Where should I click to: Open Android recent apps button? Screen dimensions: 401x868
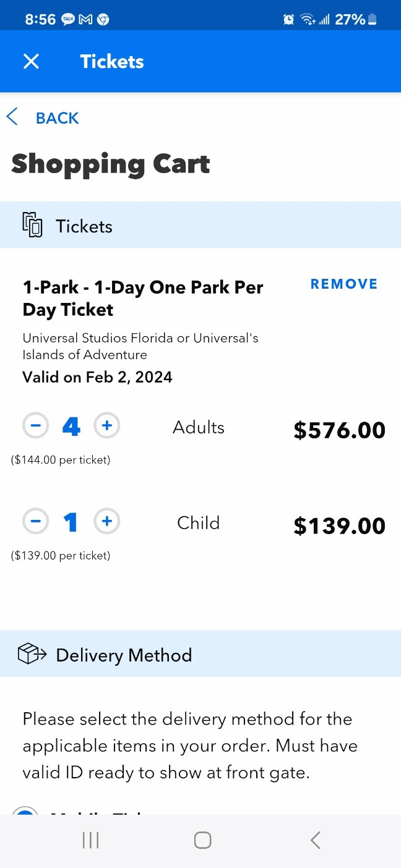pos(91,840)
